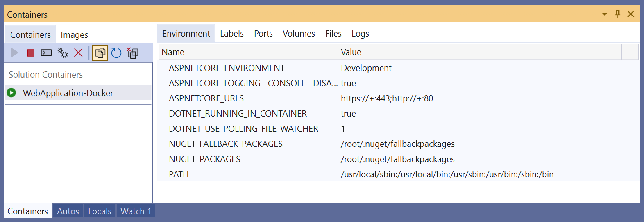The image size is (644, 222).
Task: Stop the container with red square icon
Action: 30,53
